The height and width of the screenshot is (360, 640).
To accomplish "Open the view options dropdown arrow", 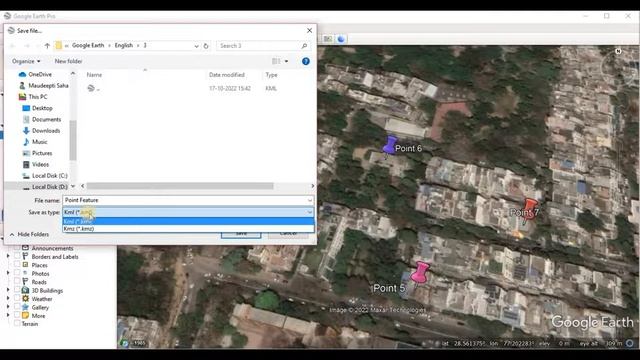I will point(286,61).
